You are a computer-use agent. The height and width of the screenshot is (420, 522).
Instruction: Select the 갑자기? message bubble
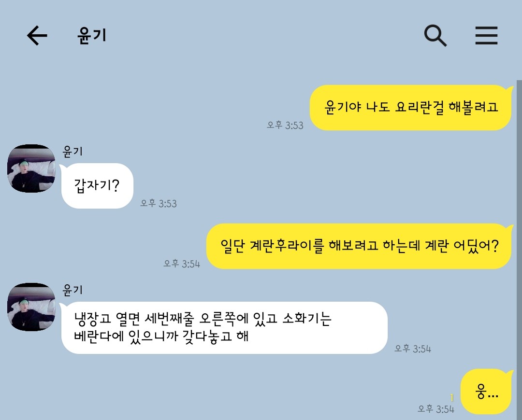coord(97,186)
